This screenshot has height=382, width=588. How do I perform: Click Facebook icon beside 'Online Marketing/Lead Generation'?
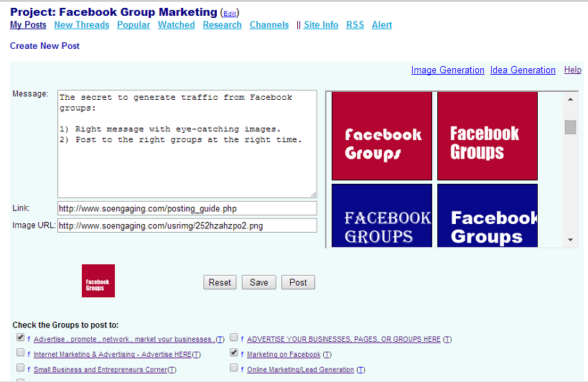[x=242, y=370]
